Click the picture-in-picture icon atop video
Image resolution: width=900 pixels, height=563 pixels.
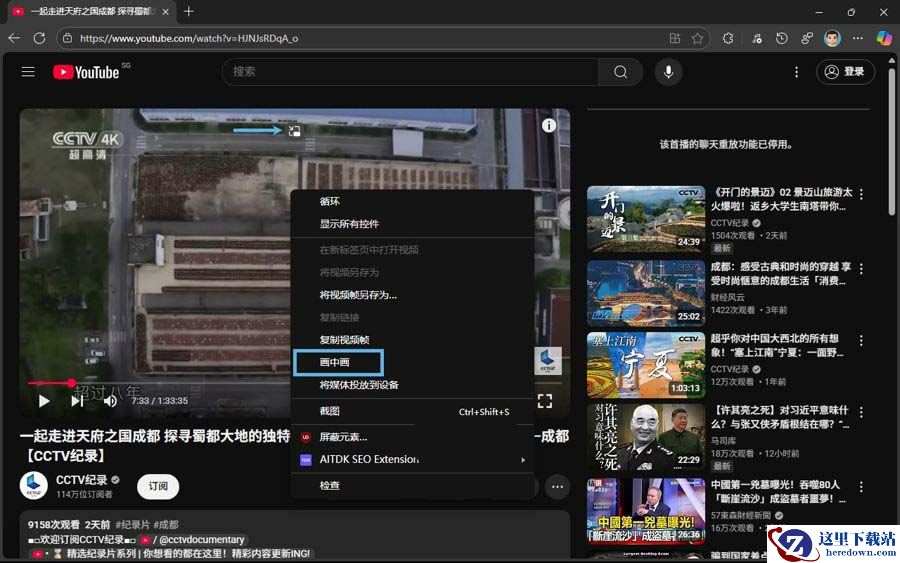click(x=294, y=131)
